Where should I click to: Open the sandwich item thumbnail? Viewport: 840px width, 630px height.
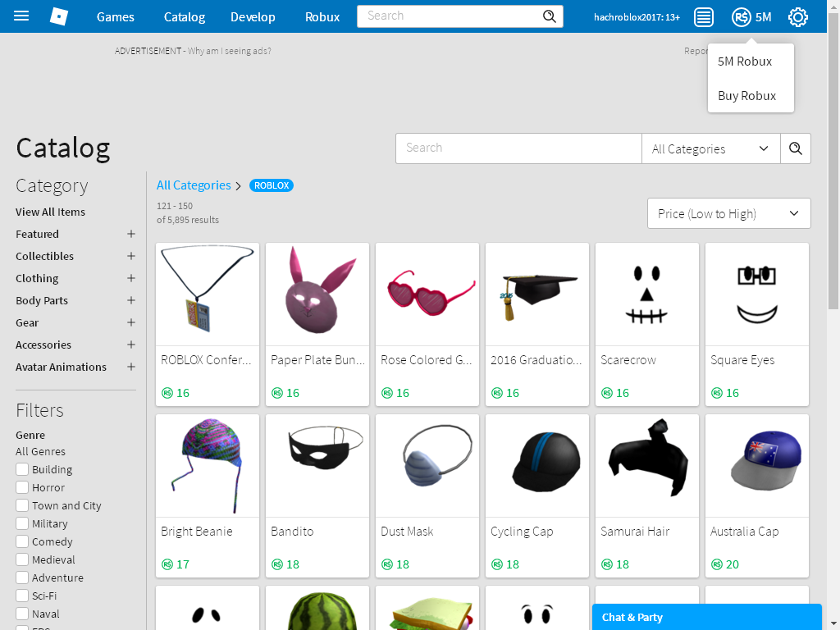pos(427,608)
